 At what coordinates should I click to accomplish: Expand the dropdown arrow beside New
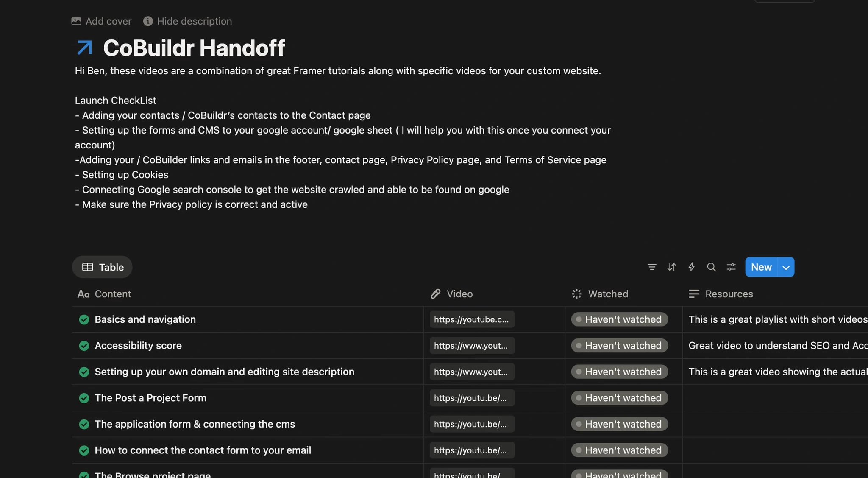786,267
